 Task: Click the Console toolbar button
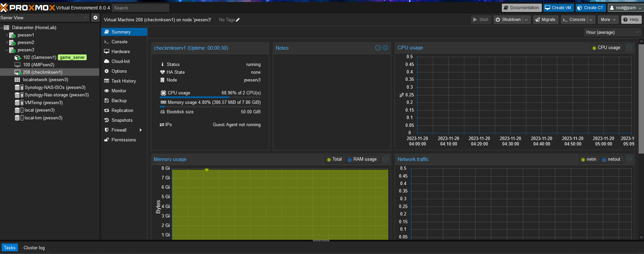coord(574,20)
